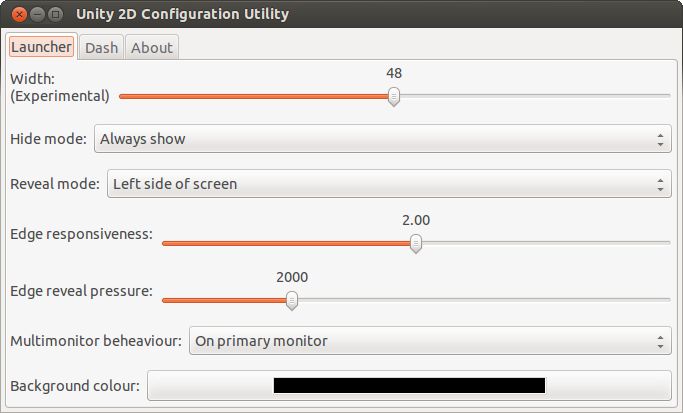Expand the Reveal mode combo box
This screenshot has width=683, height=413.
tap(387, 184)
